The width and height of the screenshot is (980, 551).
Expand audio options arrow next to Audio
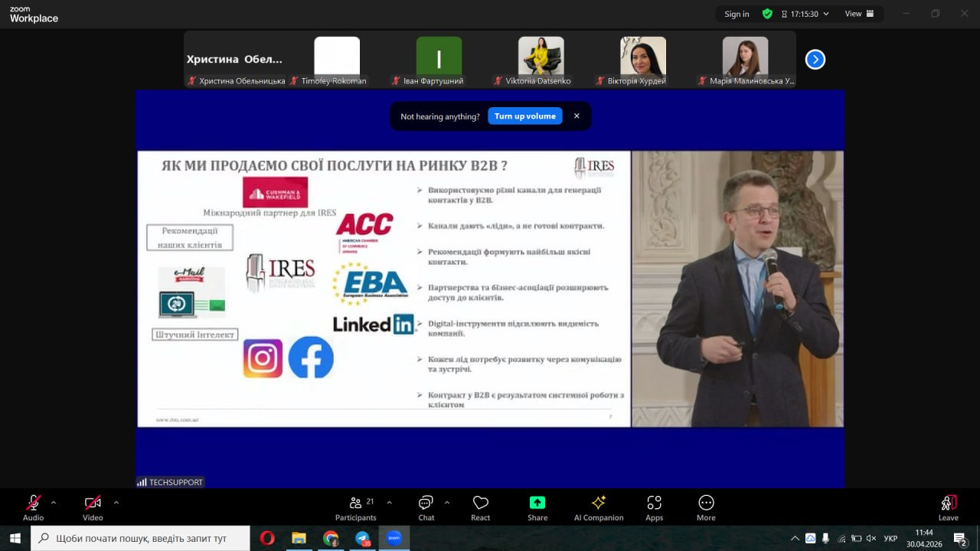(54, 503)
